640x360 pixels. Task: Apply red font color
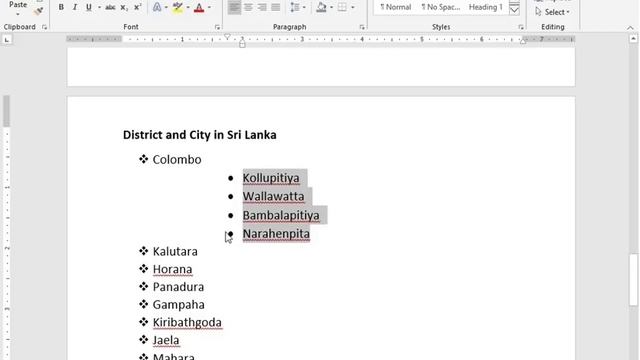[199, 7]
